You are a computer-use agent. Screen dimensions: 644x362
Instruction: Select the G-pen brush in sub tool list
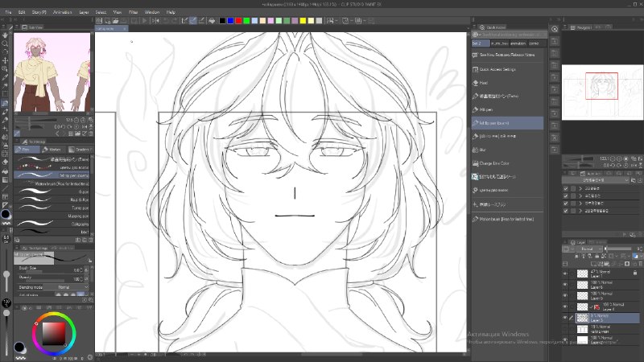pos(52,191)
